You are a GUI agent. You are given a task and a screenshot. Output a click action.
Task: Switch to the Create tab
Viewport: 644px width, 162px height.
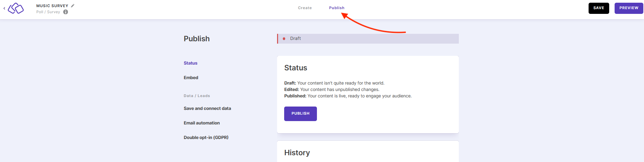pos(305,8)
